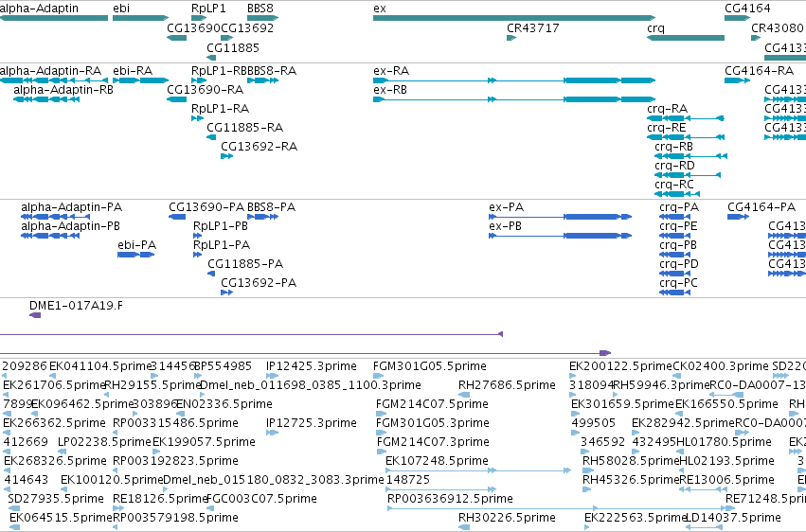Image resolution: width=806 pixels, height=532 pixels.
Task: Select the teal ebi gene arrow glyph
Action: (x=141, y=18)
